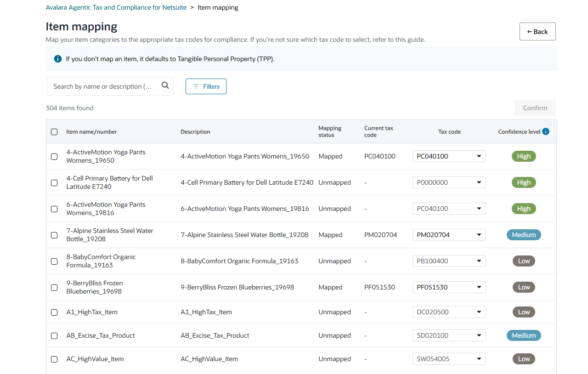Click the Item mapping breadcrumb entry
The width and height of the screenshot is (588, 374).
(x=218, y=7)
